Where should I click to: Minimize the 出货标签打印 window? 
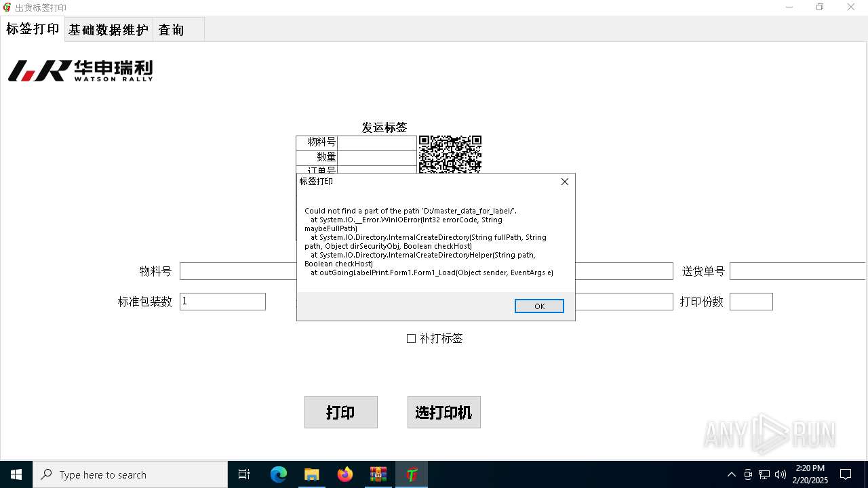click(x=790, y=7)
